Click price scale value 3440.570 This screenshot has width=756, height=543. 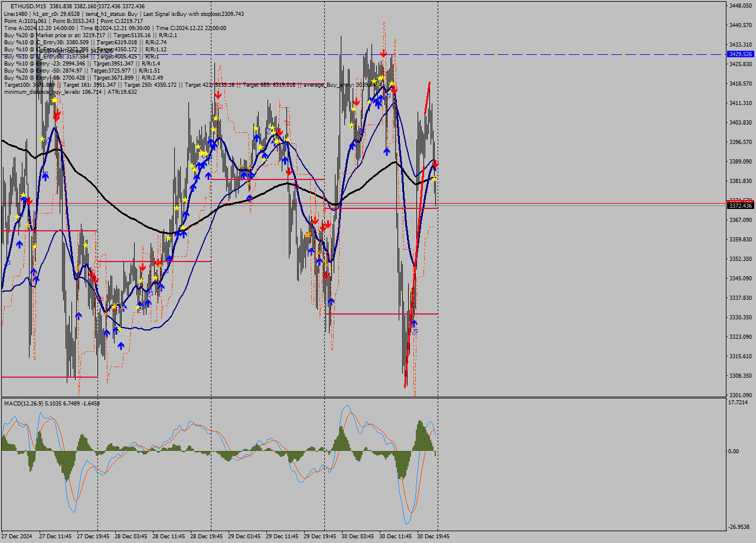point(740,25)
